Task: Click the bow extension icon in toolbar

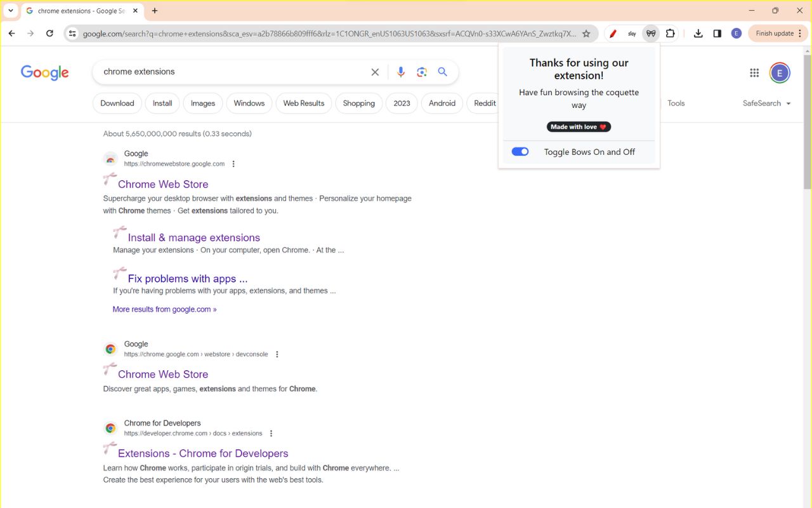Action: coord(651,34)
